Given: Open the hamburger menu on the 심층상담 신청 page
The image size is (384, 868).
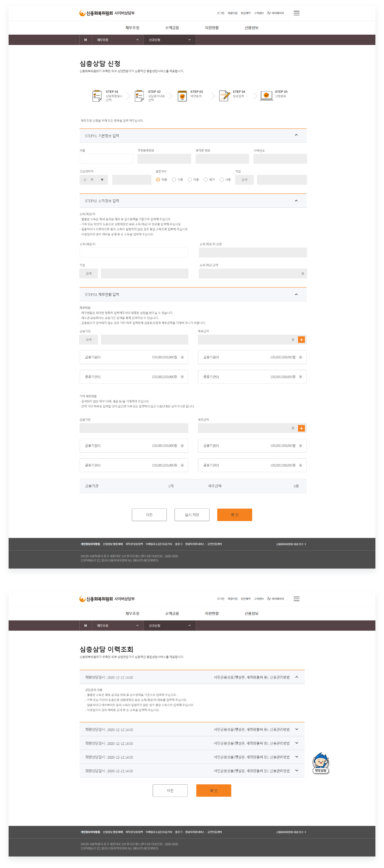Looking at the screenshot, I should [x=296, y=13].
